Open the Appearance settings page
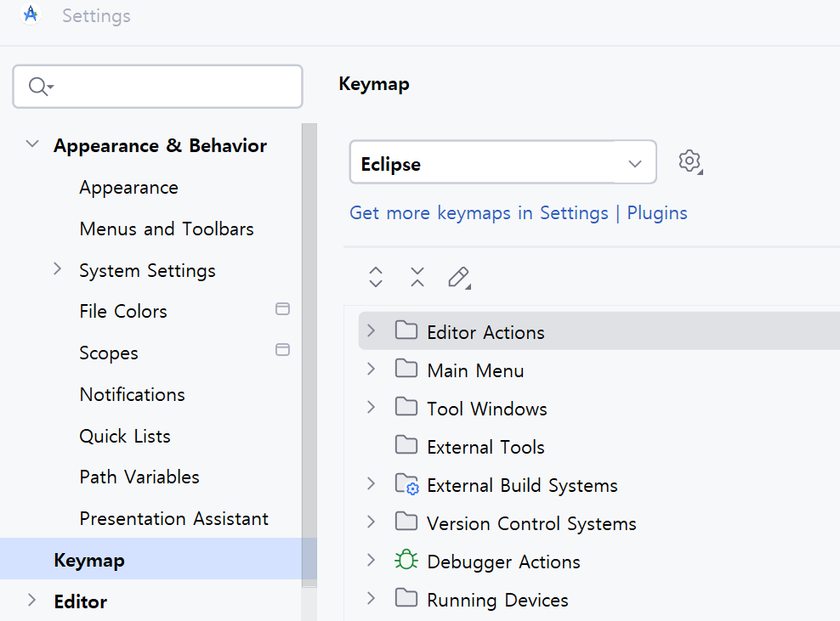840x621 pixels. coord(128,188)
